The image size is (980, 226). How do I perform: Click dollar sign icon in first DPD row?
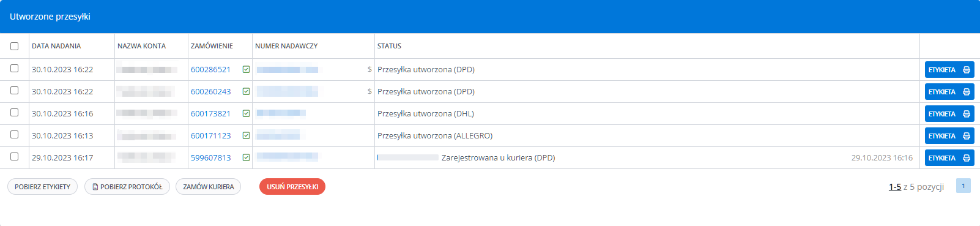pos(369,70)
